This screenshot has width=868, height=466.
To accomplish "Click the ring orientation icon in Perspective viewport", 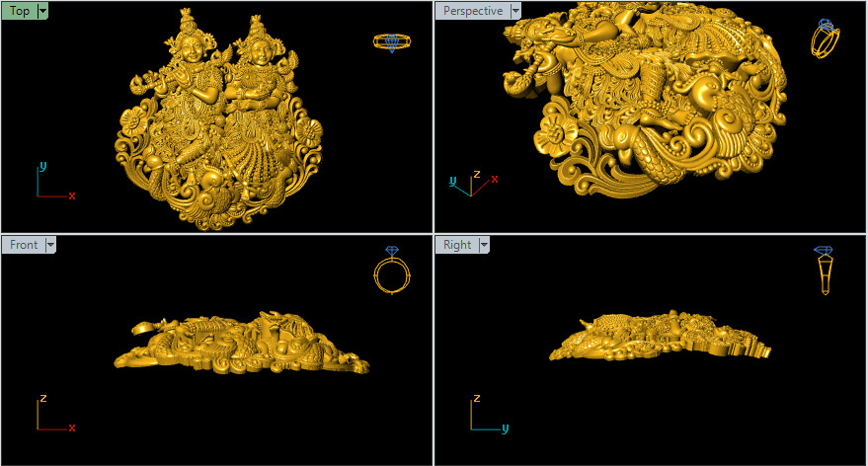I will point(825,38).
